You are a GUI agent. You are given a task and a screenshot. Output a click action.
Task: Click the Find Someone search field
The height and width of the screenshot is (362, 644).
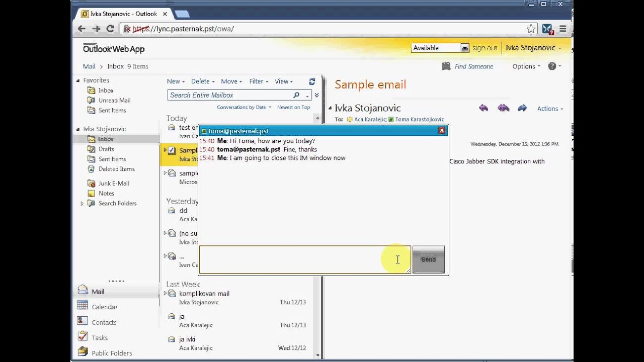pos(474,66)
